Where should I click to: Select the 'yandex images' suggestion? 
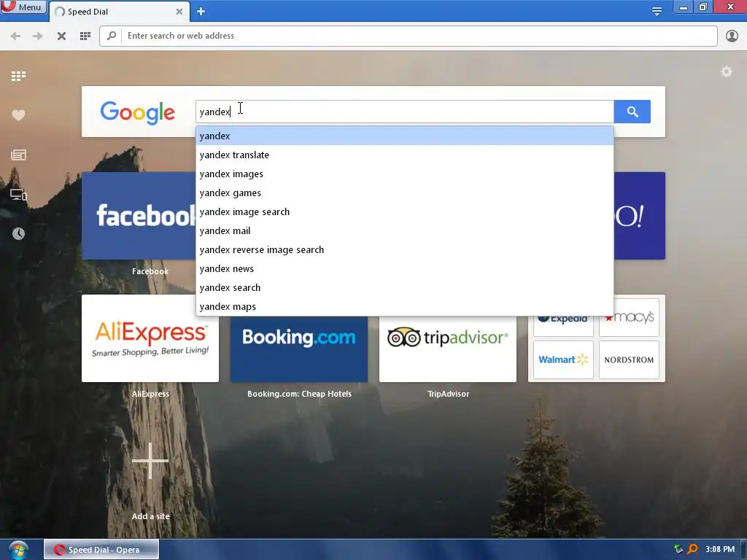coord(404,174)
